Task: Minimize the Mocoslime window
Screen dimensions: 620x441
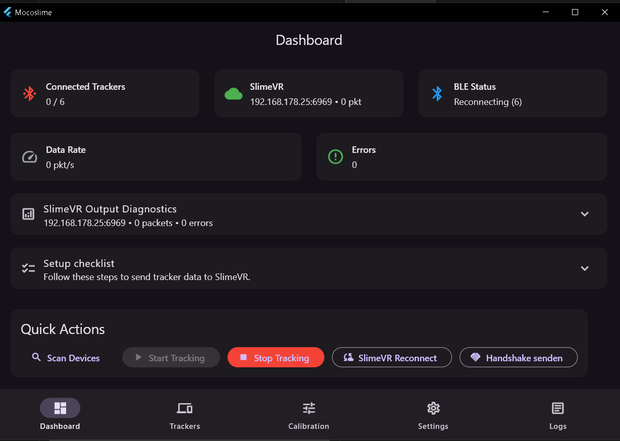Action: click(x=546, y=12)
